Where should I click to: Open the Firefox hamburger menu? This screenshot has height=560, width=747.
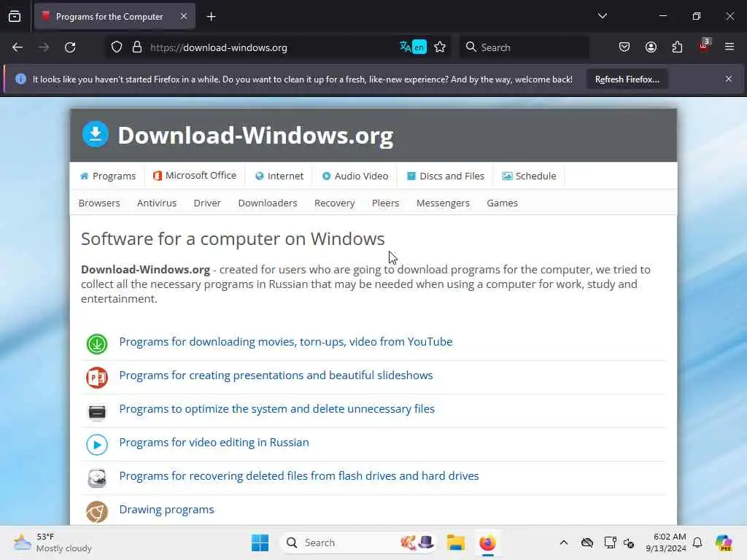coord(729,47)
